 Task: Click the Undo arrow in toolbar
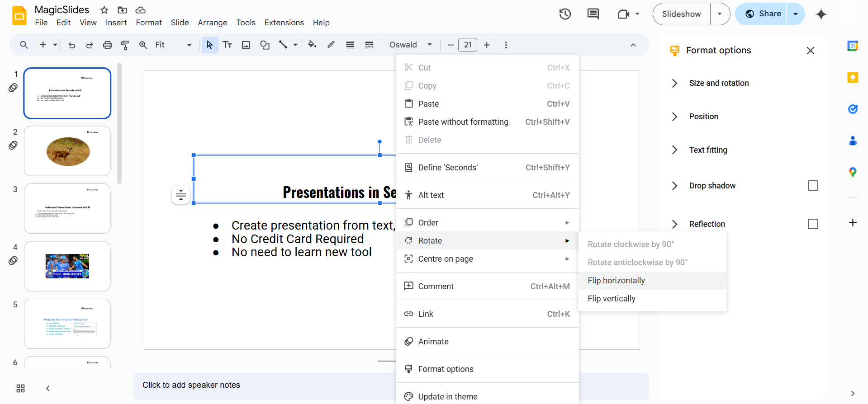[71, 45]
